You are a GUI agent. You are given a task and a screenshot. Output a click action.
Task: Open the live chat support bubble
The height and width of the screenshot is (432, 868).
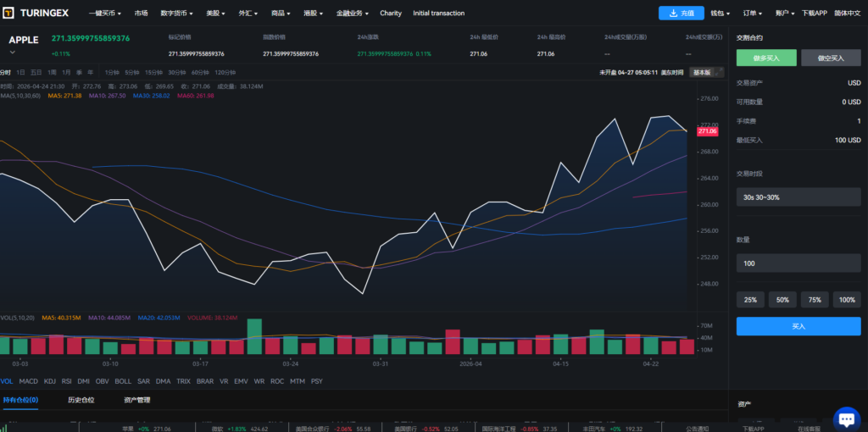click(846, 418)
